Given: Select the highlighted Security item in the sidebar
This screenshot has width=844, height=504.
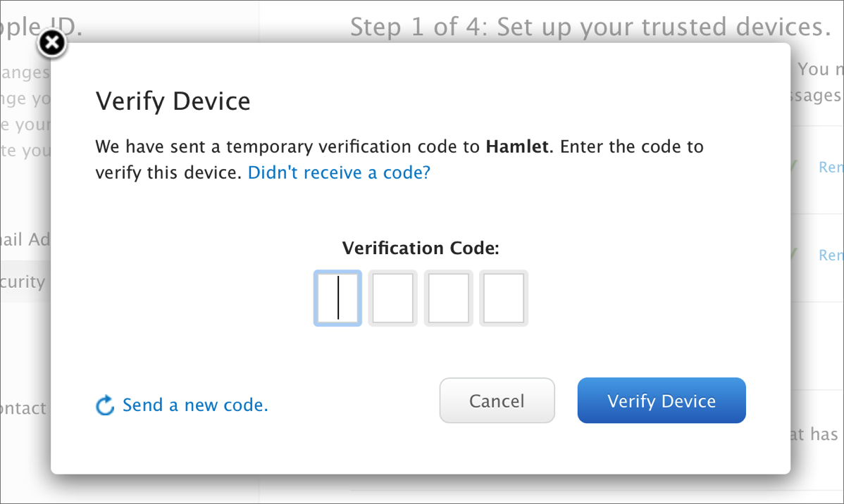Looking at the screenshot, I should (24, 282).
